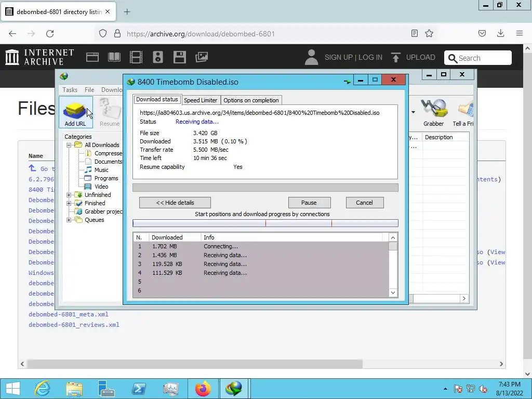
Task: Open Internet Archive texts book icon
Action: (x=114, y=57)
